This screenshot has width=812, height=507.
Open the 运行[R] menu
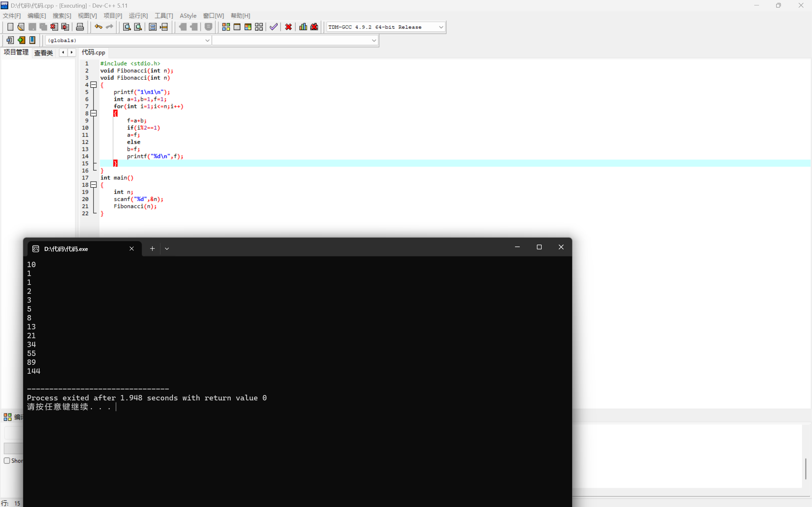138,16
